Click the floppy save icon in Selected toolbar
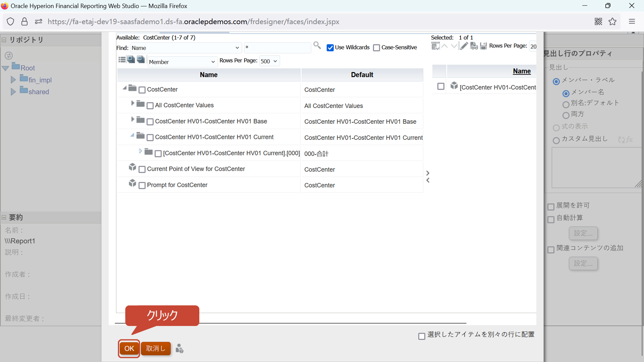644x362 pixels. [483, 46]
